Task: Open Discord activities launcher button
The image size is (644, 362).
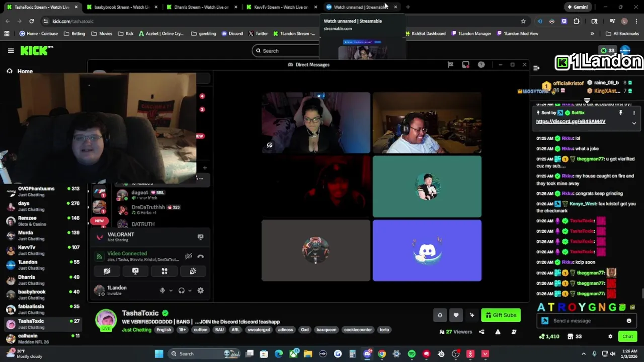Action: [x=164, y=271]
